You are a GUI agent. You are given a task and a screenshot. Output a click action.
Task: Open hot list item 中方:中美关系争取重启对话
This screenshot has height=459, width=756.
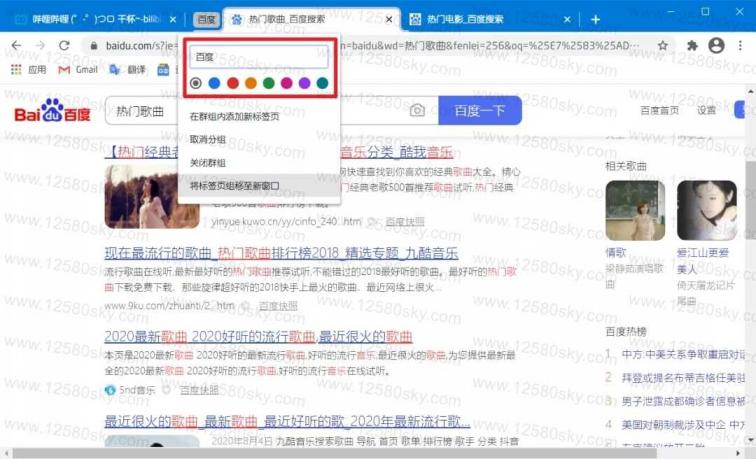684,354
